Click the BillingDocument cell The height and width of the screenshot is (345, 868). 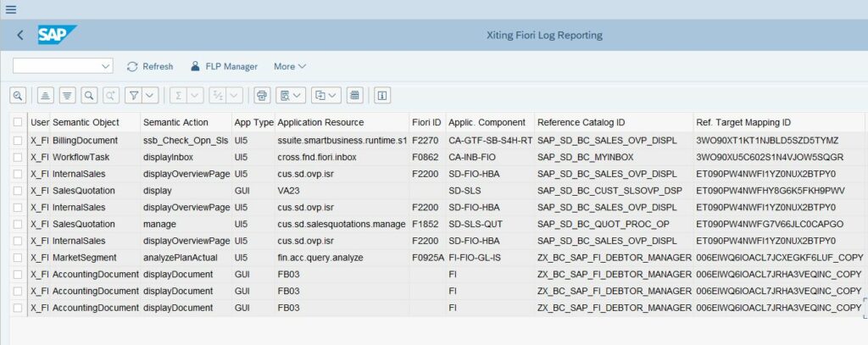click(x=95, y=141)
